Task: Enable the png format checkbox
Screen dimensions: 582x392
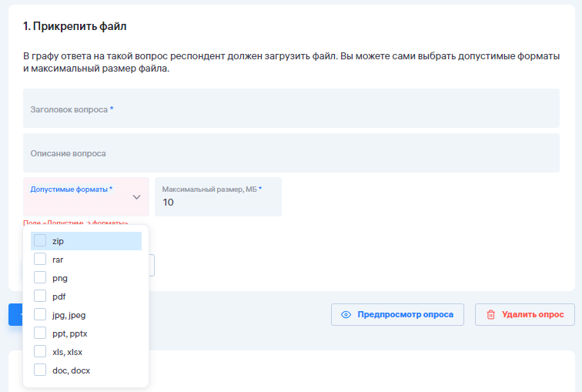Action: (x=40, y=278)
